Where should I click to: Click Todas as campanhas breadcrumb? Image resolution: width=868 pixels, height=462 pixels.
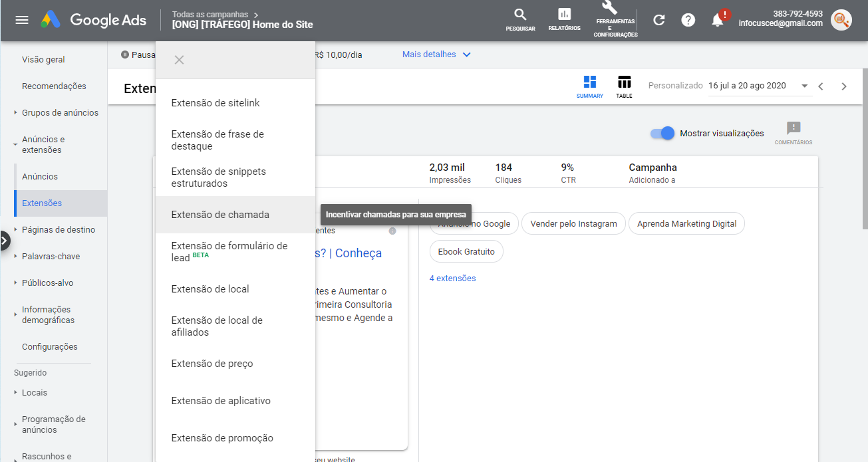coord(210,14)
